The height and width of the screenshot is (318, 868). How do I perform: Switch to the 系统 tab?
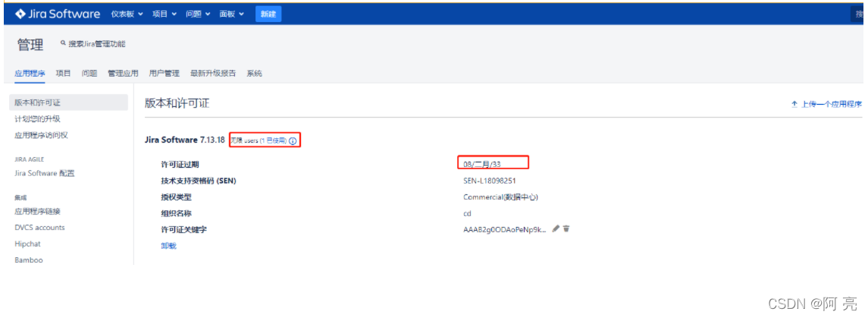pyautogui.click(x=255, y=73)
